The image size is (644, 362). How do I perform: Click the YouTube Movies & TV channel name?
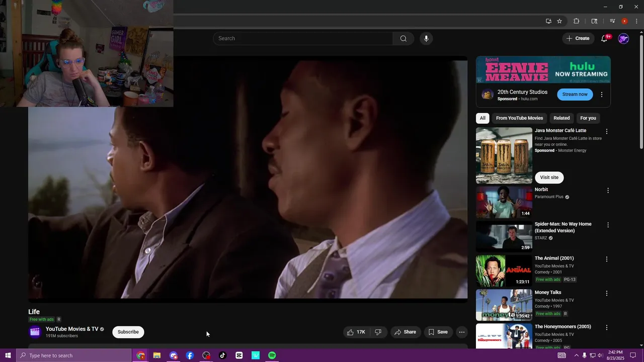tap(72, 329)
